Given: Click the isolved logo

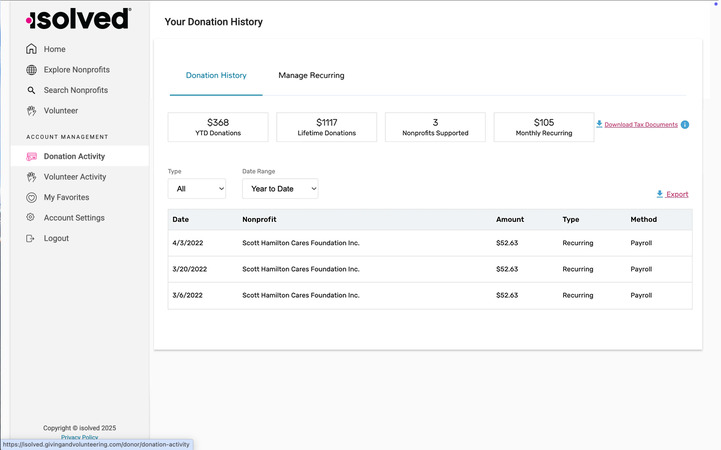Looking at the screenshot, I should coord(79,19).
